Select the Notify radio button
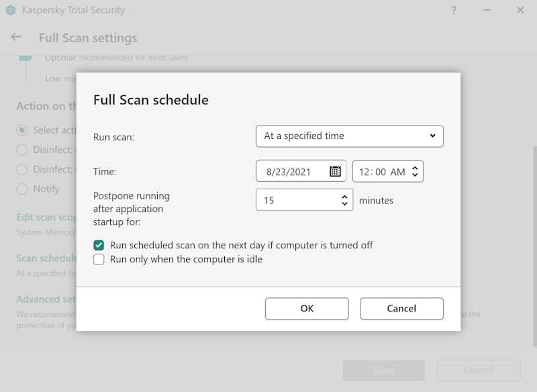Image resolution: width=537 pixels, height=392 pixels. [22, 189]
